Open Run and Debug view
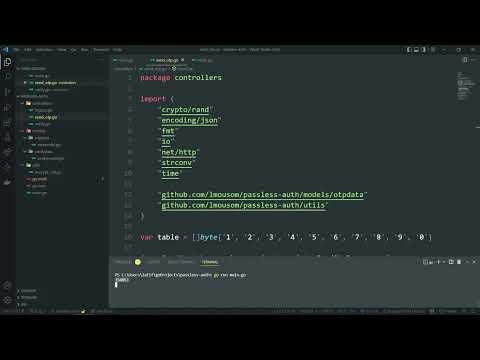 (x=7, y=107)
